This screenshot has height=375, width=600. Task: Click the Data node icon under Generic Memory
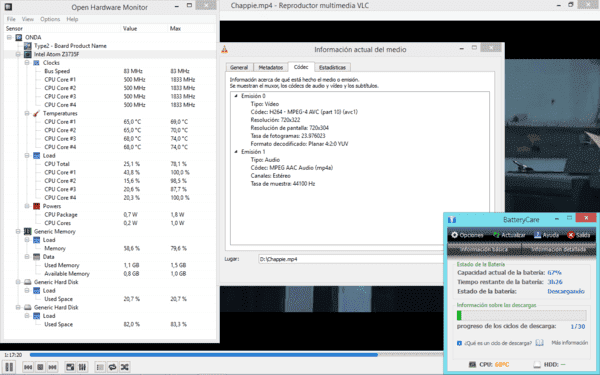click(x=36, y=257)
